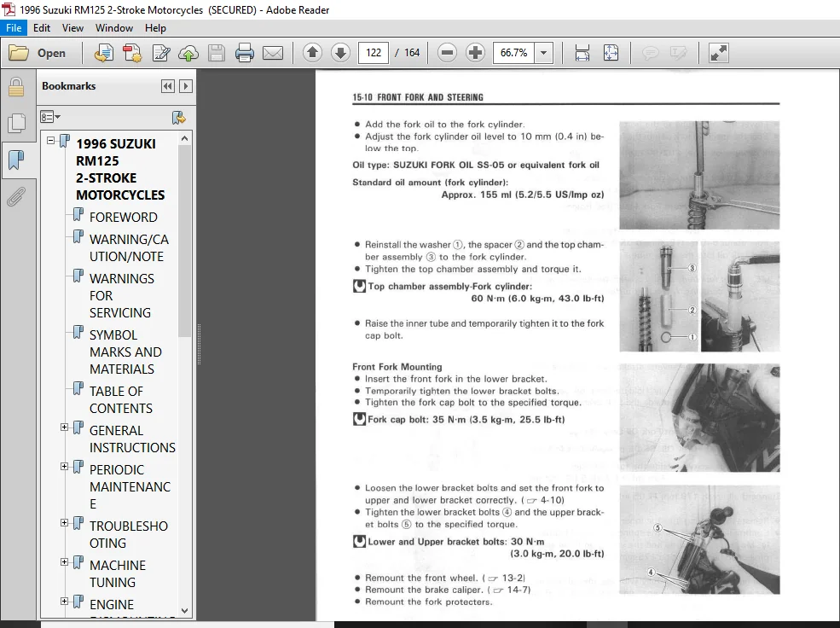Viewport: 840px width, 628px height.
Task: Select the Machine Tuning bookmark text
Action: coord(118,573)
